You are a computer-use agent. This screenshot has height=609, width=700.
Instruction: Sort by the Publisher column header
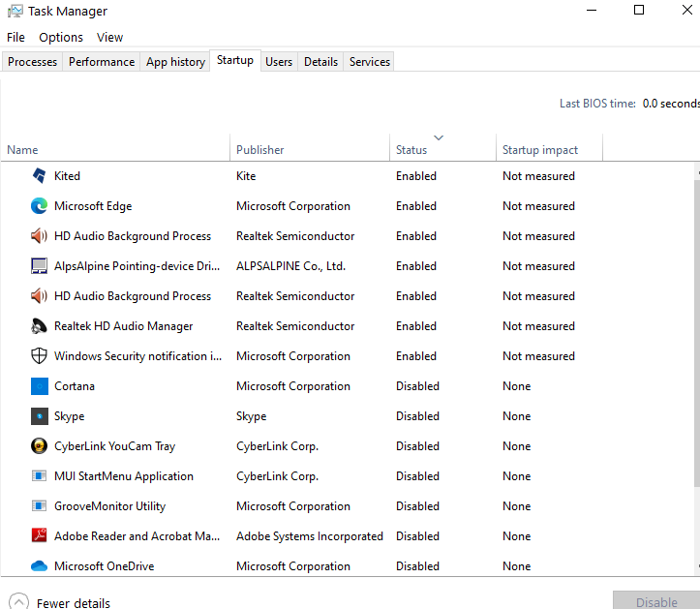click(x=310, y=148)
